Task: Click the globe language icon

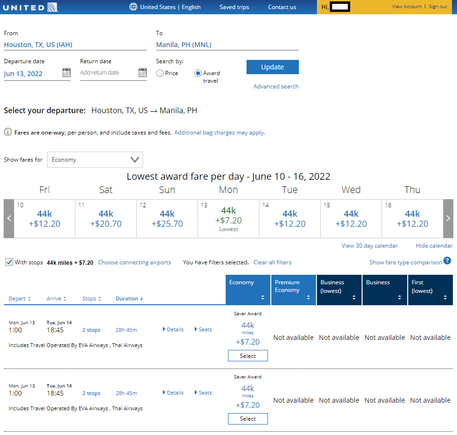Action: pyautogui.click(x=133, y=7)
